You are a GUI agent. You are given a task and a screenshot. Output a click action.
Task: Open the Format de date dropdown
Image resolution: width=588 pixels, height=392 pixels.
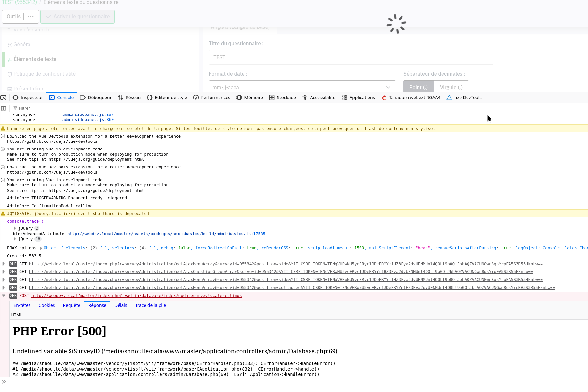[302, 87]
